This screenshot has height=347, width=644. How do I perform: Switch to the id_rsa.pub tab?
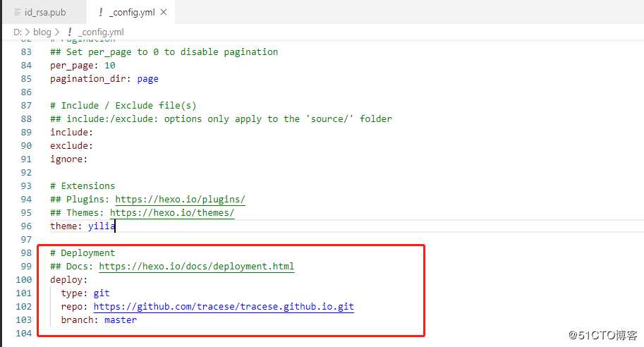pyautogui.click(x=44, y=12)
